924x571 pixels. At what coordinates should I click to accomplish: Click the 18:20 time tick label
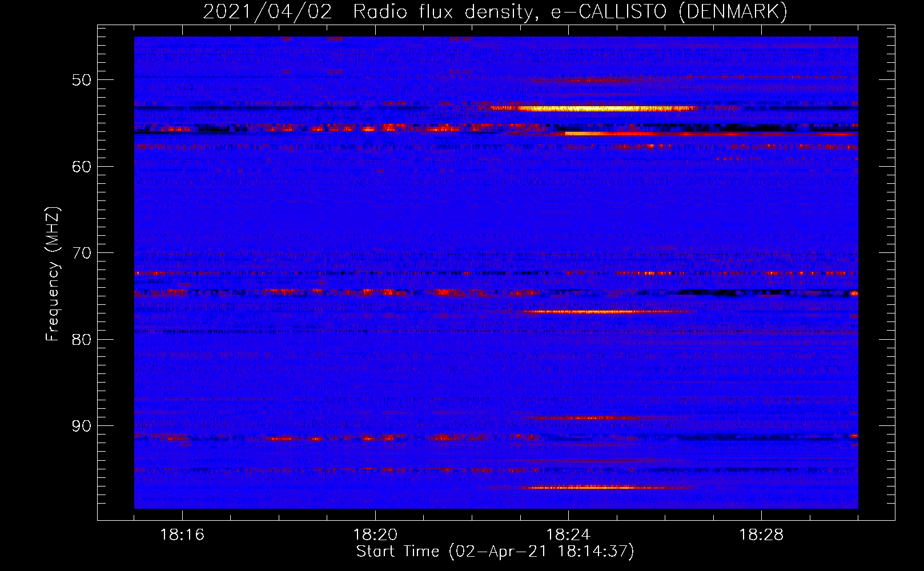[375, 535]
